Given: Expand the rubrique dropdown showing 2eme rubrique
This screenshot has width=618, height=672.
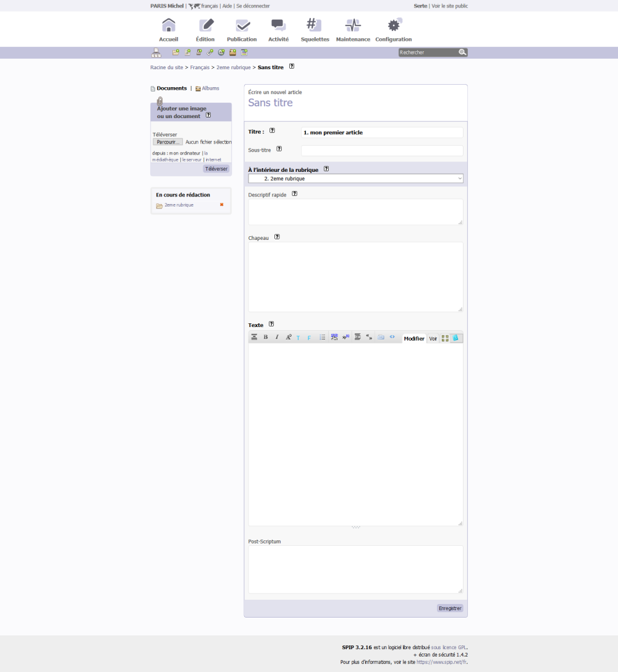Looking at the screenshot, I should pos(355,179).
